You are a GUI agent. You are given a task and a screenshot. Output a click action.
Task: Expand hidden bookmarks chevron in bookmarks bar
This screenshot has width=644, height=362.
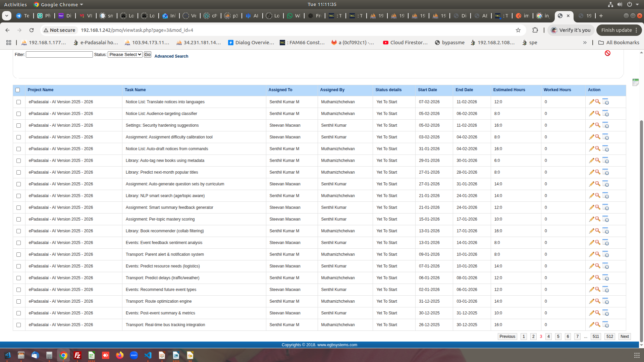tap(585, 43)
